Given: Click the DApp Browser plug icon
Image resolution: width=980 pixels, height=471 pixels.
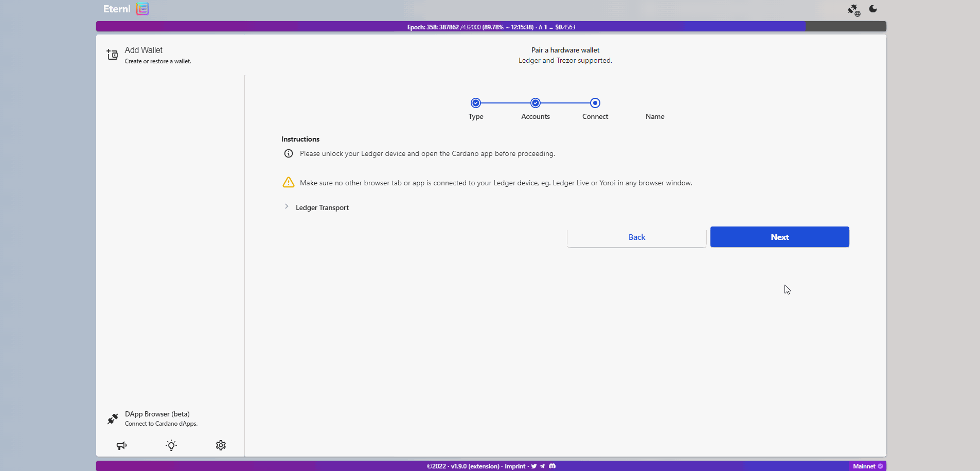Looking at the screenshot, I should pos(113,419).
